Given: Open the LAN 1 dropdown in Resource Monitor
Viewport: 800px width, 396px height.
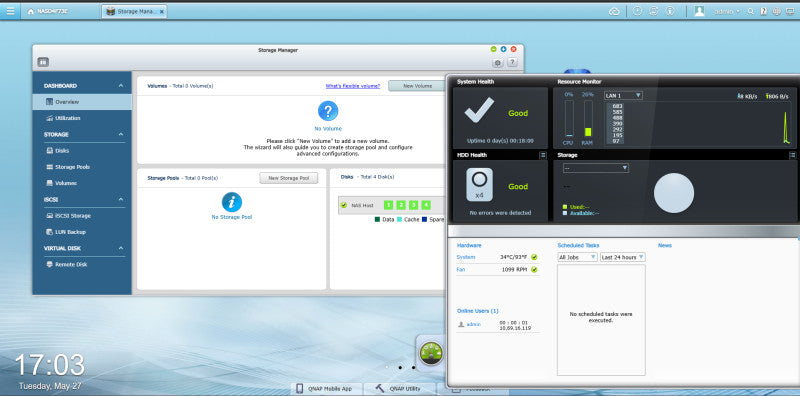Looking at the screenshot, I should (x=623, y=95).
